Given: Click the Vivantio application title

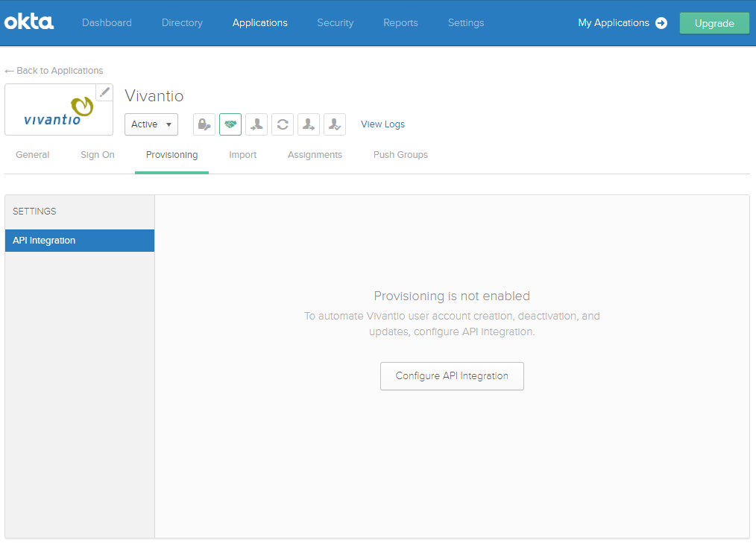Looking at the screenshot, I should (x=154, y=96).
